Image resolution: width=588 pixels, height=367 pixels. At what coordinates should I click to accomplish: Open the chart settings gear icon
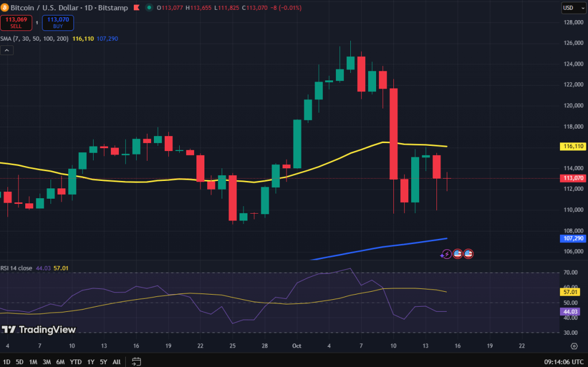point(574,346)
